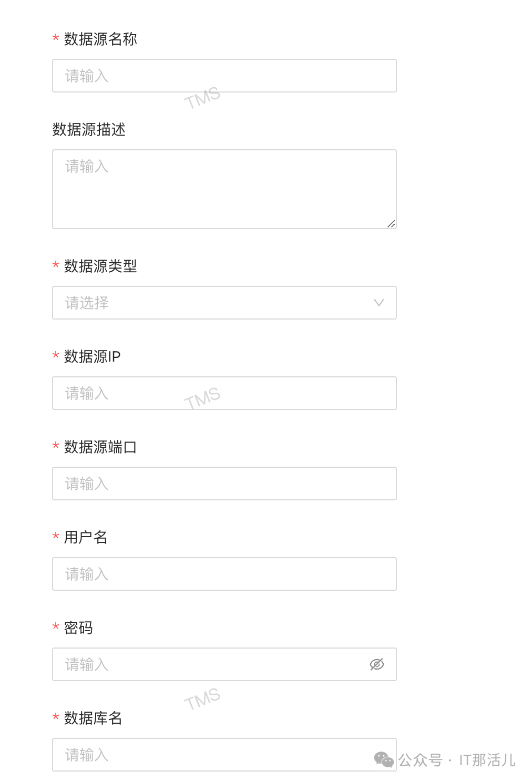
Task: Click the 数据源名称 field label
Action: (100, 39)
